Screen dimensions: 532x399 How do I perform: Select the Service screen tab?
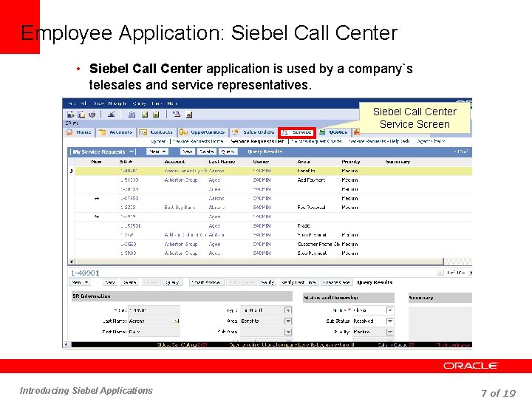coord(297,132)
